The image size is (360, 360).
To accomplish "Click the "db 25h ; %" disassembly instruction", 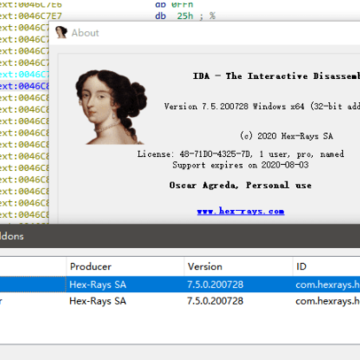I will point(185,16).
